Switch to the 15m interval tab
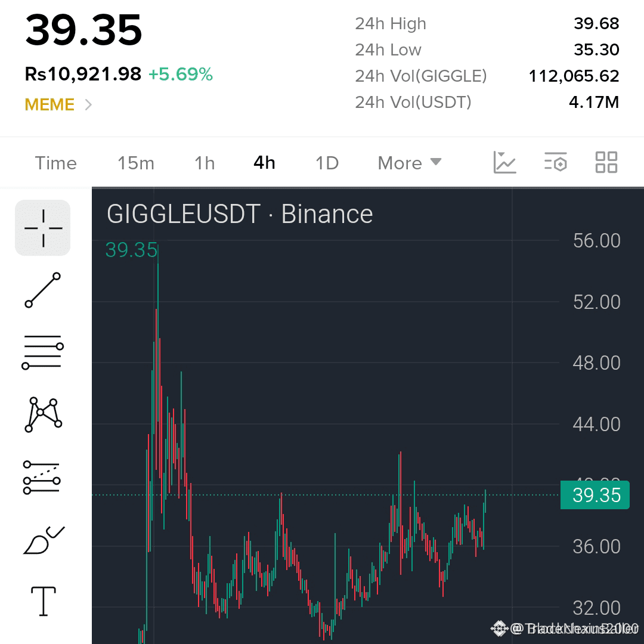 point(136,163)
